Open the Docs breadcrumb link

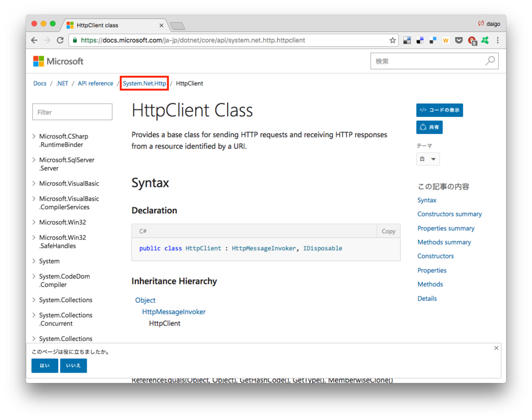click(x=39, y=84)
